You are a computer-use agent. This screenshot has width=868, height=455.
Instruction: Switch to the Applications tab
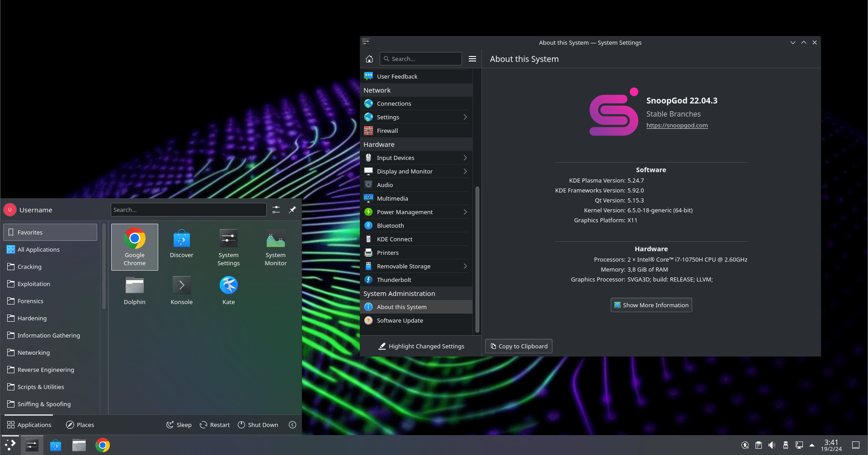click(29, 425)
